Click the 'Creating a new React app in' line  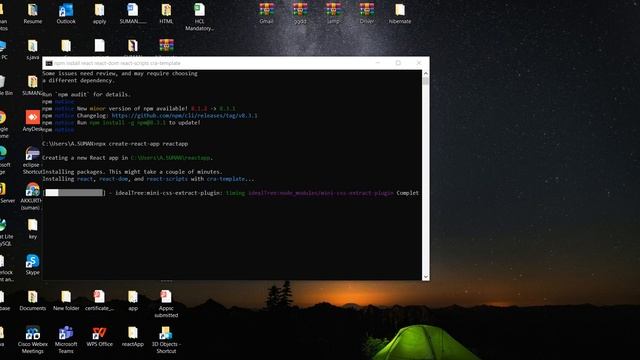(128, 158)
